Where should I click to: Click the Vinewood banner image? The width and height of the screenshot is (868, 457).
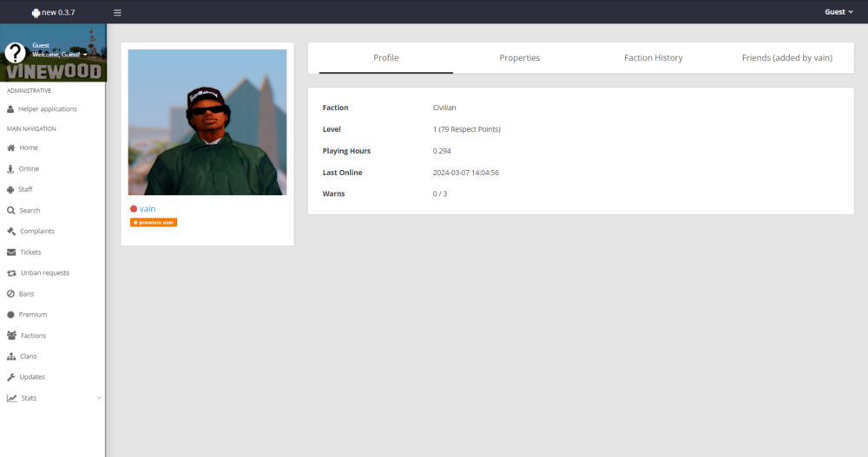click(x=53, y=53)
